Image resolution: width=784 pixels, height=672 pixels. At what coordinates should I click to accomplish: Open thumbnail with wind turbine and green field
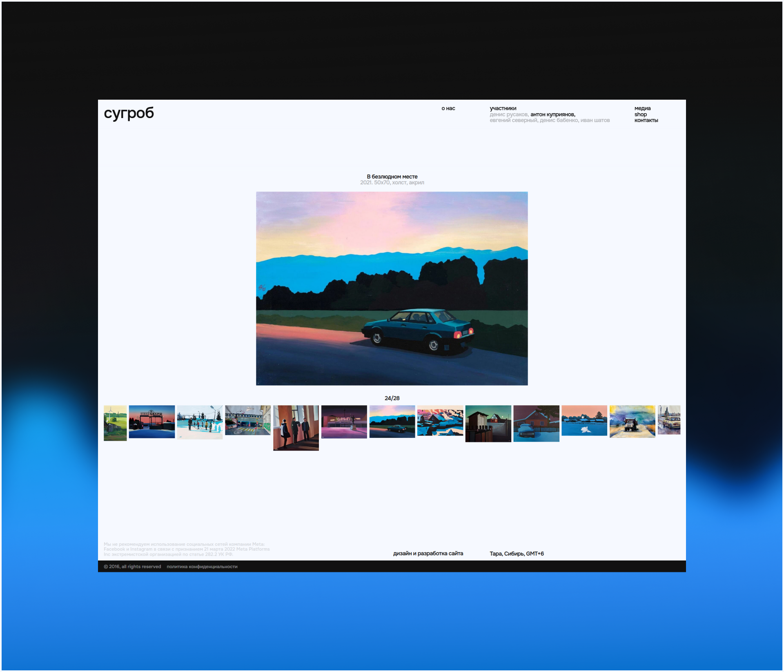coord(115,423)
